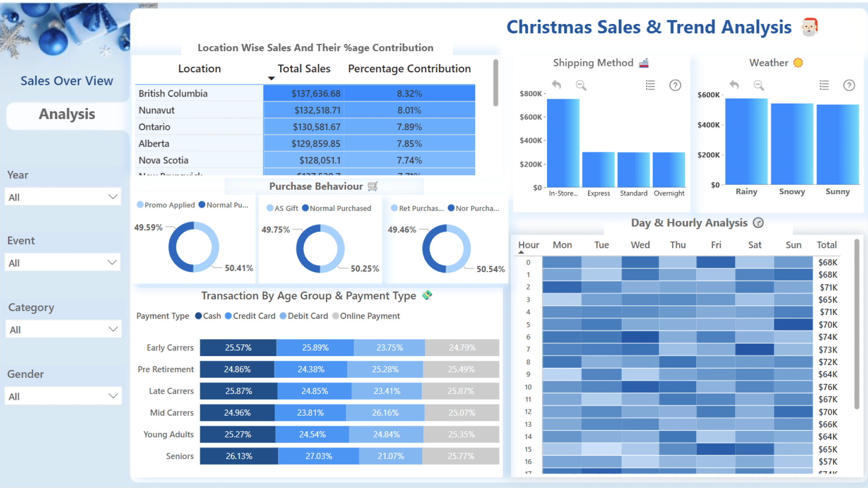868x488 pixels.
Task: Click zoom-out magnifier in Shipping Method chart
Action: pos(581,85)
